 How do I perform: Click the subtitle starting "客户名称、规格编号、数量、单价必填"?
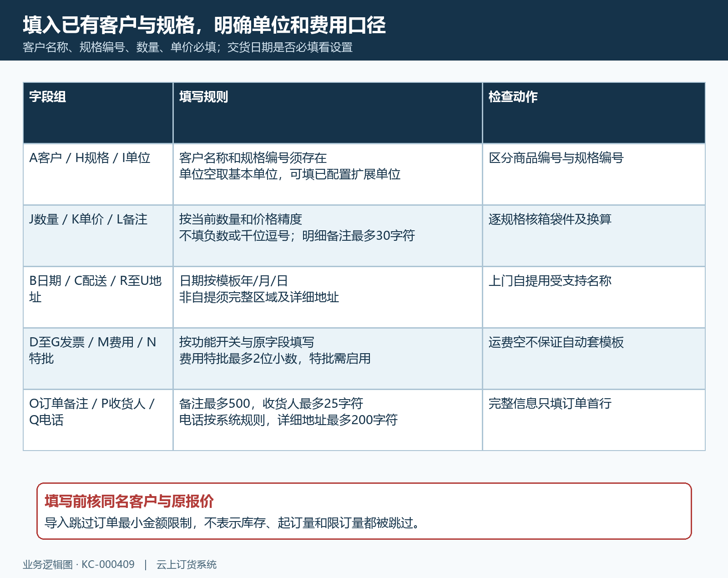point(187,47)
